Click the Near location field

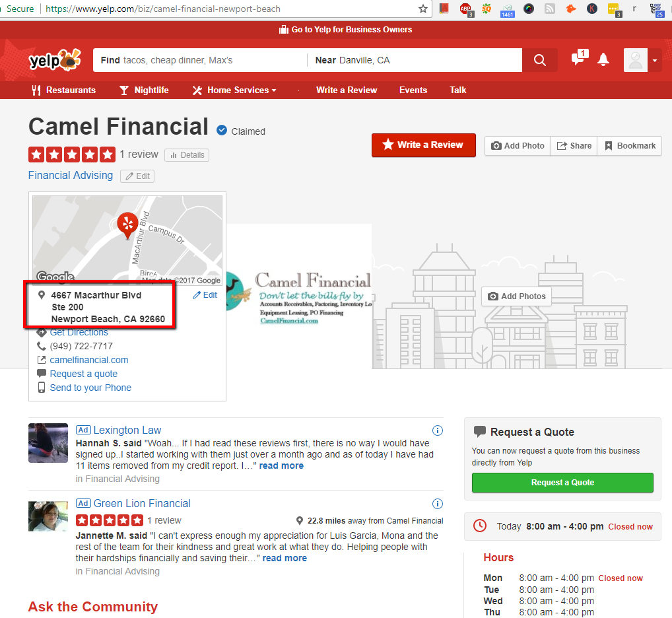tap(415, 60)
